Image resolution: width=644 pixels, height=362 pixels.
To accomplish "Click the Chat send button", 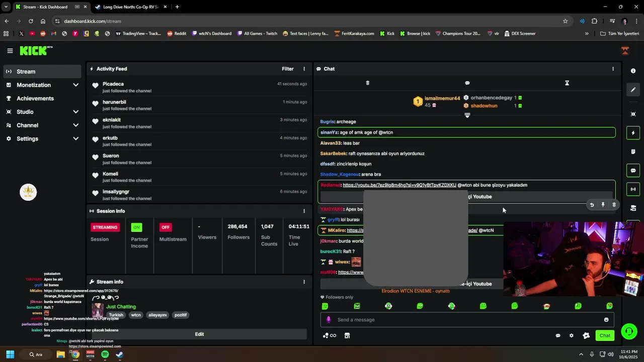I will click(605, 335).
